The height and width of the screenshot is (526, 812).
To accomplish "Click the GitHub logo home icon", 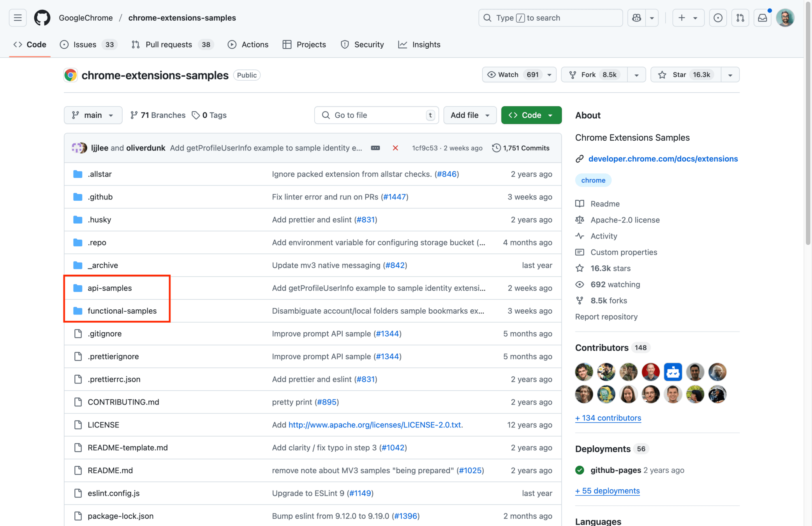I will (42, 18).
